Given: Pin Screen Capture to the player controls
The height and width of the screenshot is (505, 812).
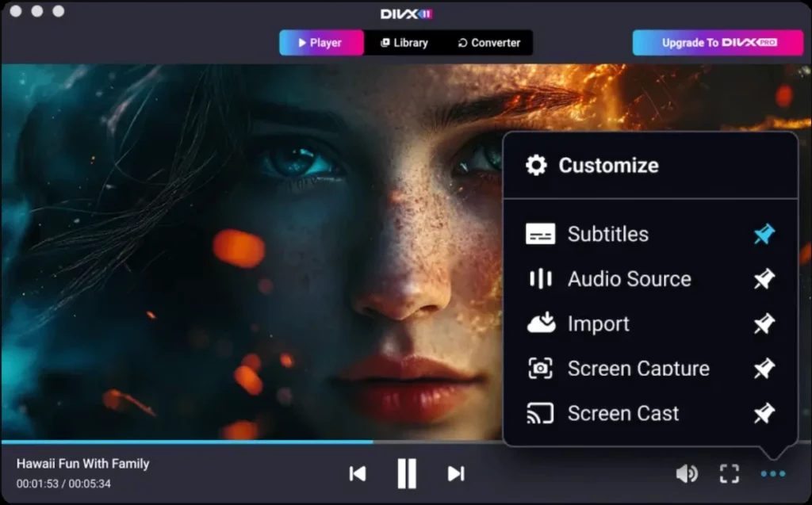Looking at the screenshot, I should pos(764,368).
